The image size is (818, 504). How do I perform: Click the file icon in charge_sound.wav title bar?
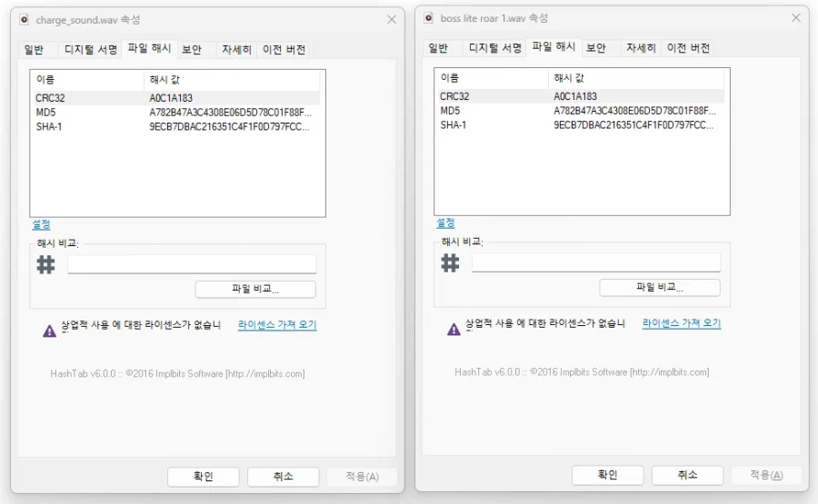click(x=24, y=20)
